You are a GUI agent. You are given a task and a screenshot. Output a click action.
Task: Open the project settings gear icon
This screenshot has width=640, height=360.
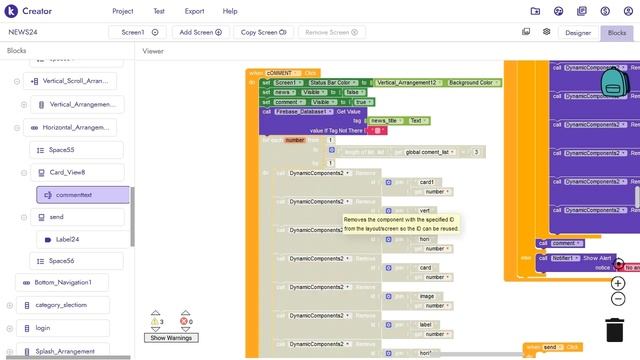tap(547, 31)
